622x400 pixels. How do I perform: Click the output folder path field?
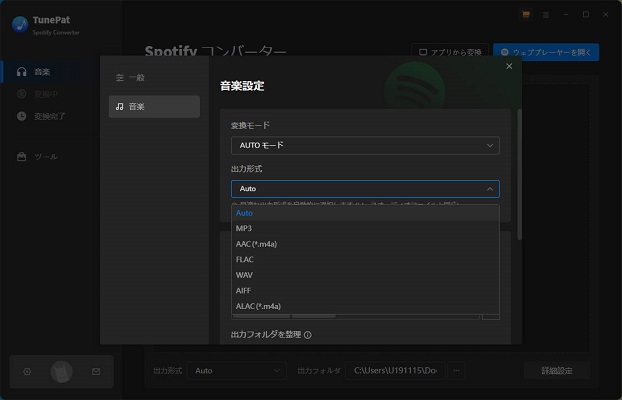click(x=395, y=371)
